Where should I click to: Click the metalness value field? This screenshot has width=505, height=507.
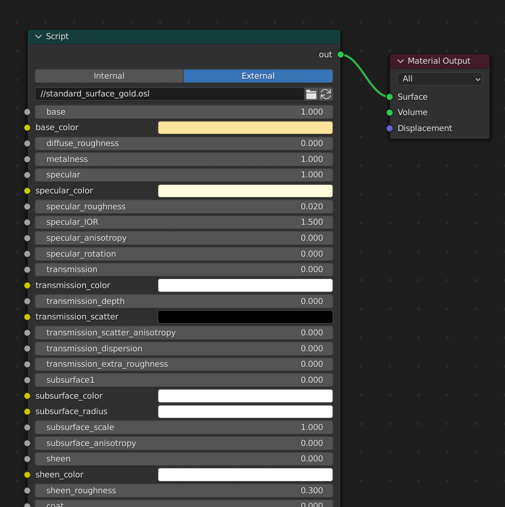click(x=184, y=159)
